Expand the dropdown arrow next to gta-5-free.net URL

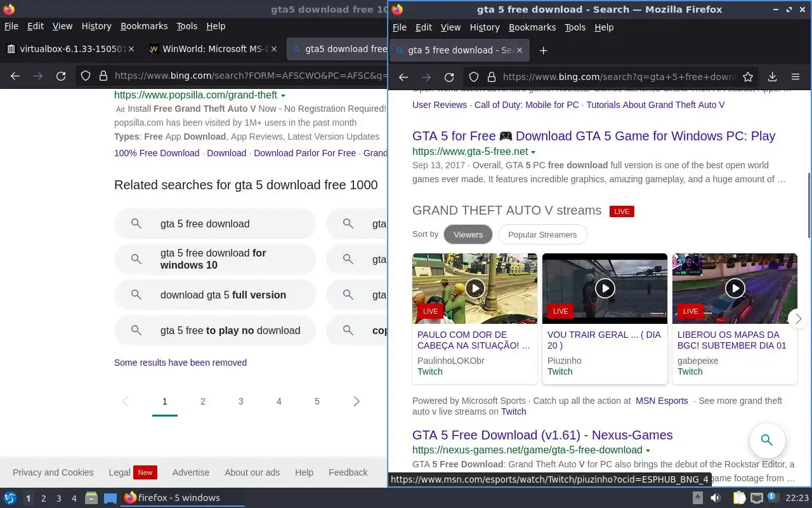(x=534, y=152)
